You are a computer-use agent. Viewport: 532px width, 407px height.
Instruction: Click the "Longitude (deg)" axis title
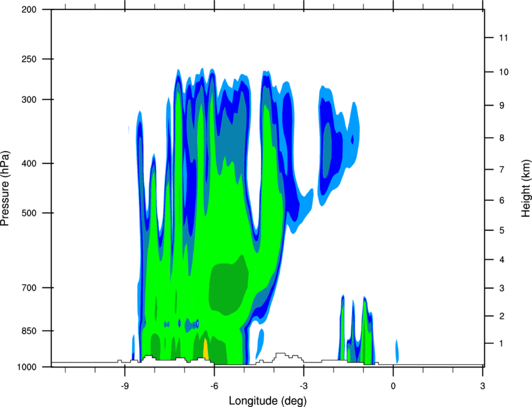pyautogui.click(x=268, y=401)
